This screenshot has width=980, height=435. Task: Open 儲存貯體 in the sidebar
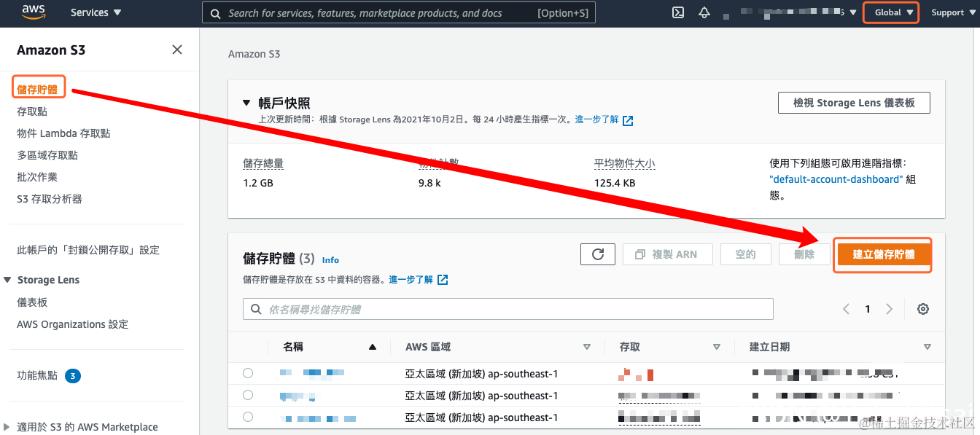(37, 89)
